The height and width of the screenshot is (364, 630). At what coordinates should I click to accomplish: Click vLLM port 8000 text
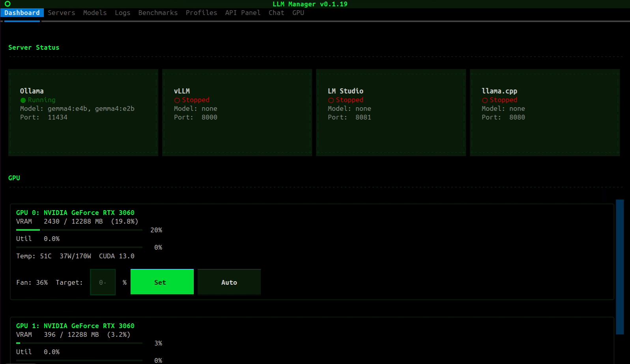pyautogui.click(x=209, y=117)
